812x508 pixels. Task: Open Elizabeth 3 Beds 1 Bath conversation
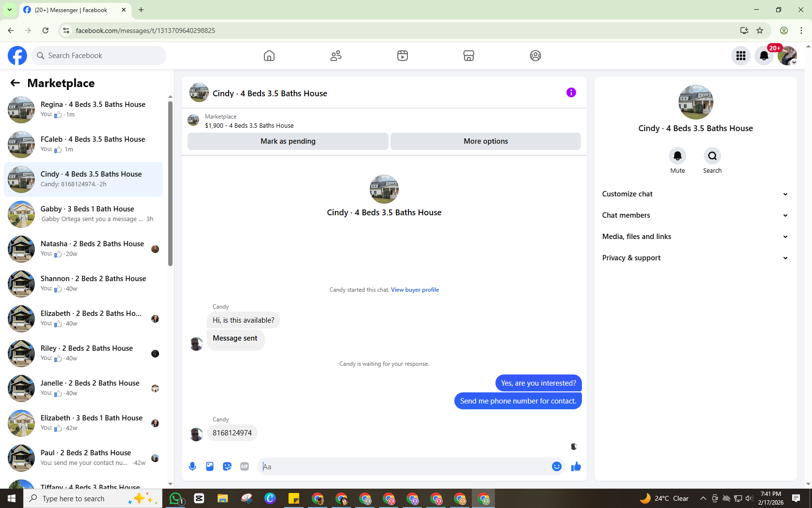(x=83, y=423)
